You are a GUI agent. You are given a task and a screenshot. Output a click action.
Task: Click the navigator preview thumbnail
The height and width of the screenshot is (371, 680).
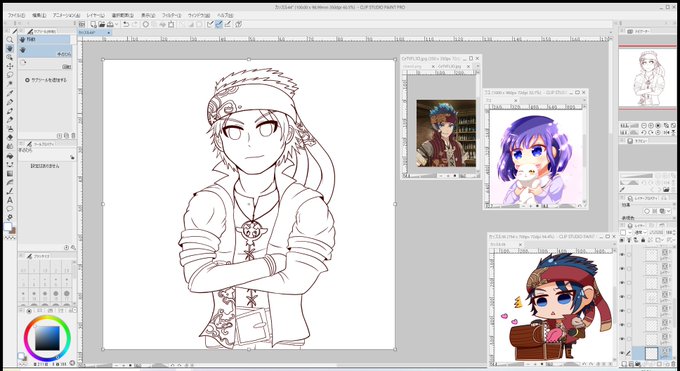647,77
